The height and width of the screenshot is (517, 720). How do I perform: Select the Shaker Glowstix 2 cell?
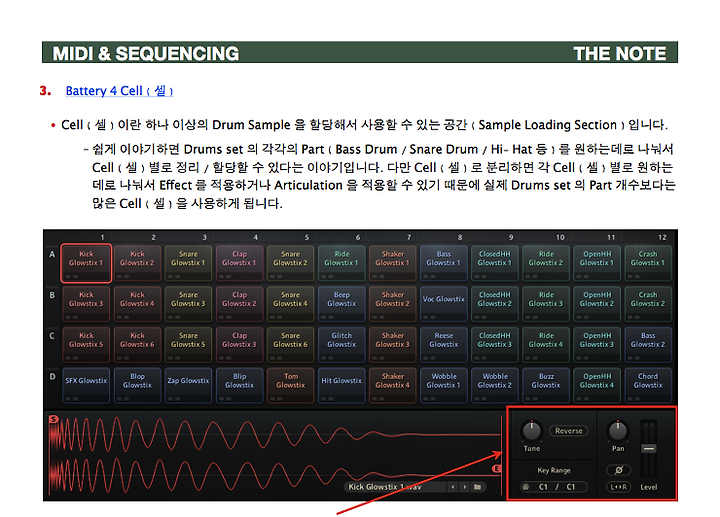pyautogui.click(x=393, y=304)
